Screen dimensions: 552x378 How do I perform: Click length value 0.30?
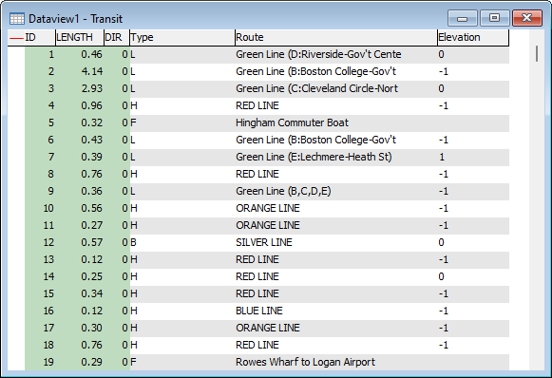pos(92,328)
